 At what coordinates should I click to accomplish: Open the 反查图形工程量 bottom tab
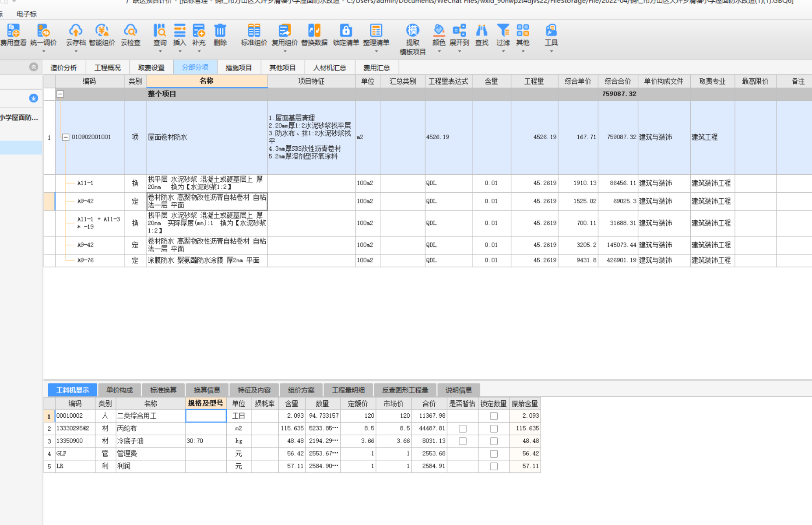(405, 390)
